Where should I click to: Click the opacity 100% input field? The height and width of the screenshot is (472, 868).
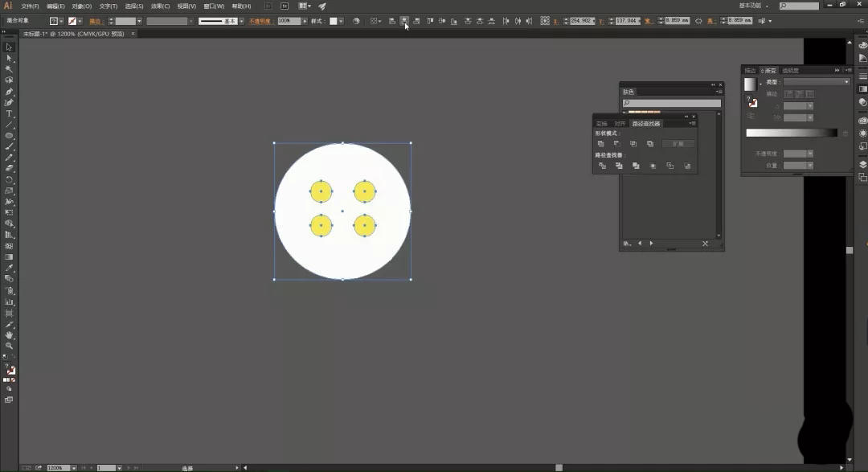[x=289, y=21]
